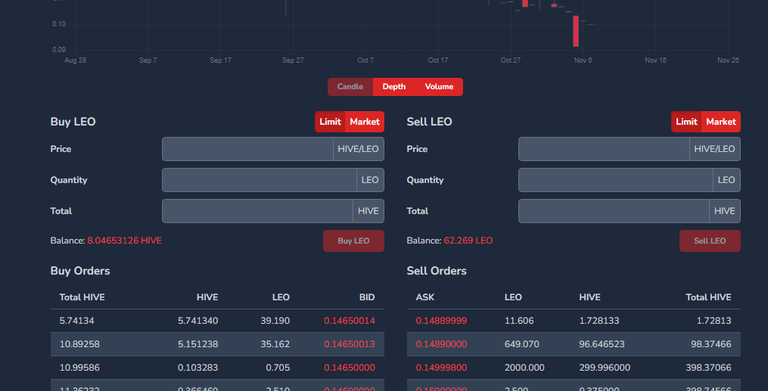768x391 pixels.
Task: Select bid price 0.14650013
Action: [349, 344]
